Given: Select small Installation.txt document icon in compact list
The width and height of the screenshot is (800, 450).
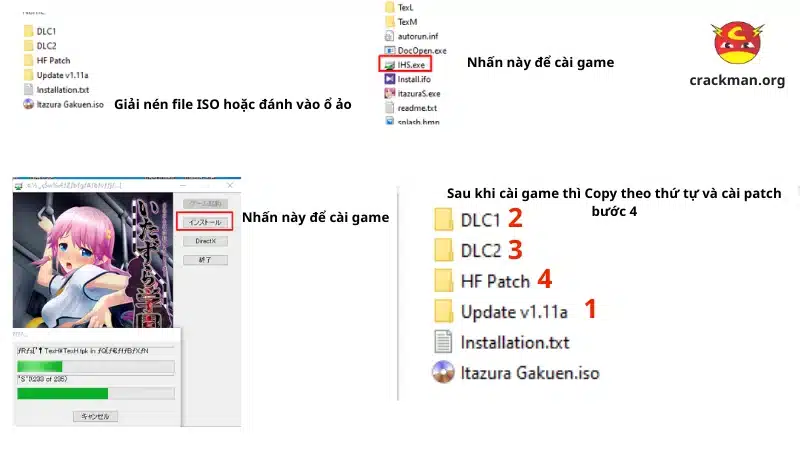Looking at the screenshot, I should (29, 89).
